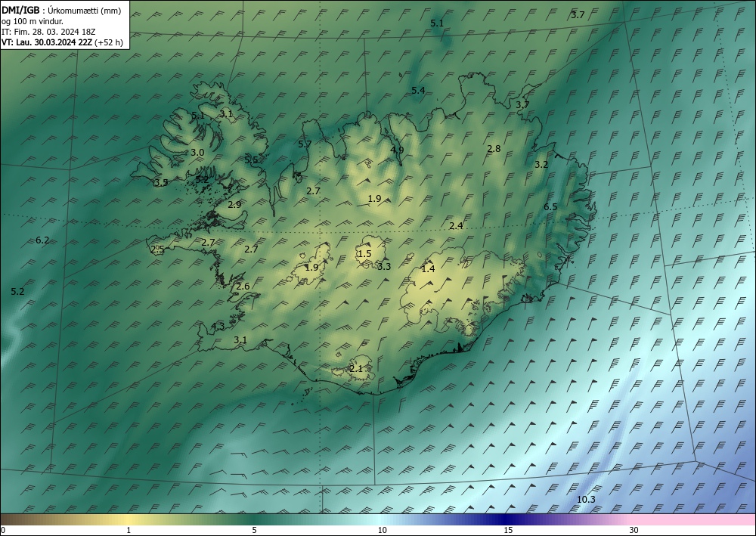The image size is (756, 536).
Task: Click the 3.3 value on the map
Action: (x=384, y=267)
